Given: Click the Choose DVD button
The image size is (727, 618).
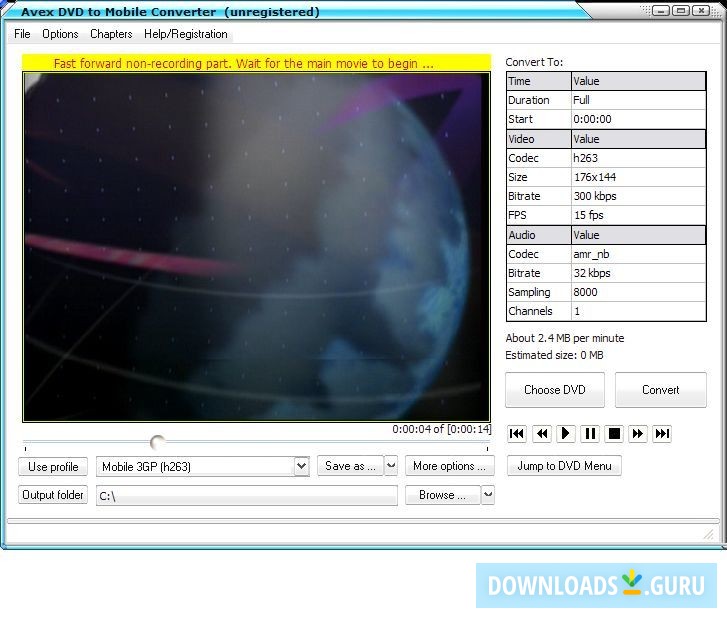Looking at the screenshot, I should [554, 390].
